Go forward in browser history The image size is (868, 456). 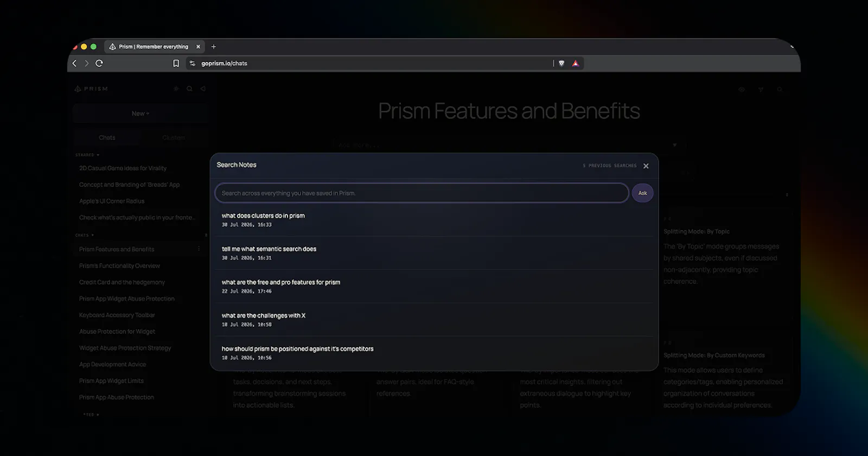pos(87,64)
